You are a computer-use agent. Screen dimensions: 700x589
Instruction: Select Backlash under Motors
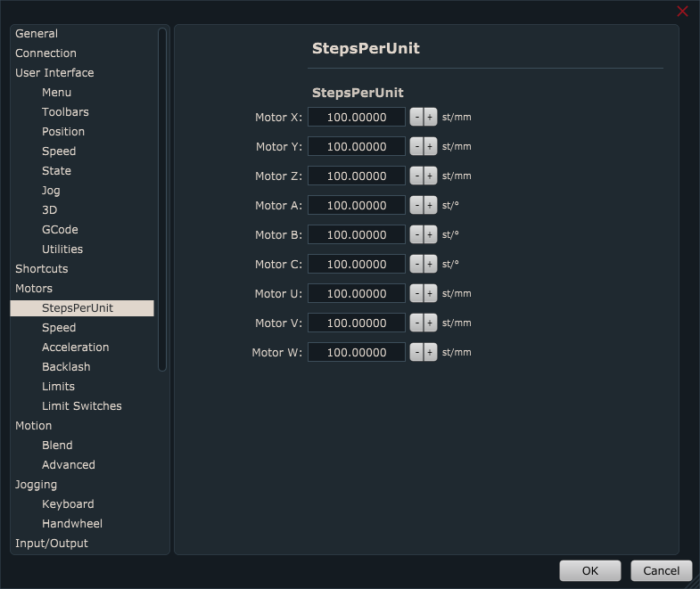tap(66, 366)
